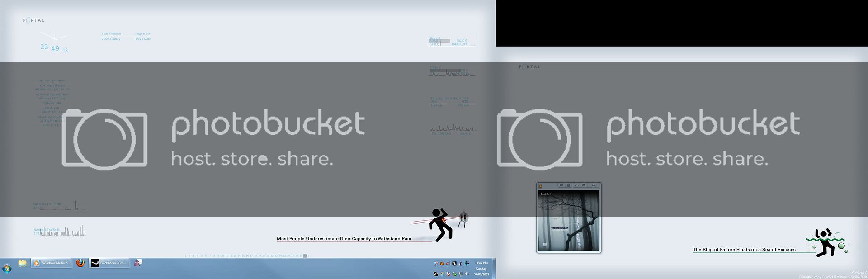Open Windows Explorer folder on taskbar
The width and height of the screenshot is (868, 279).
22,263
